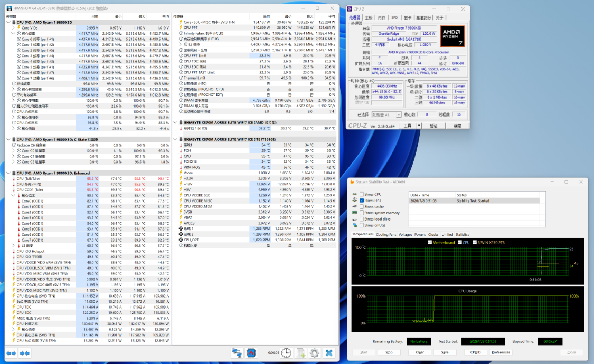The width and height of the screenshot is (594, 364).
Task: Click the CPU-Z 工具 button
Action: [x=408, y=126]
